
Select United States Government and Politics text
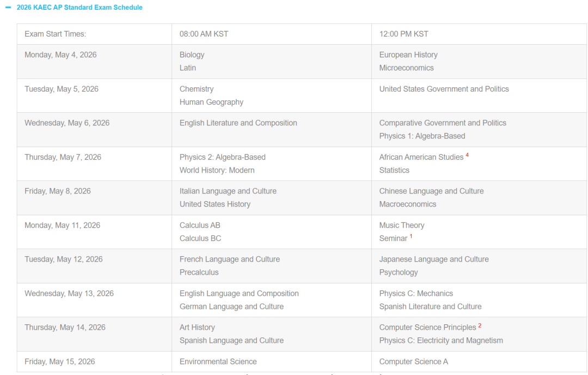(444, 89)
